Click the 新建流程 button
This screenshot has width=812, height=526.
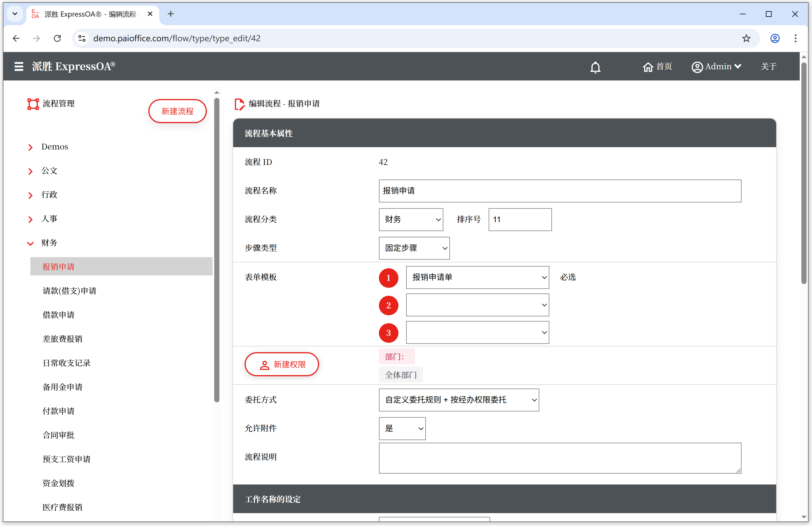177,111
